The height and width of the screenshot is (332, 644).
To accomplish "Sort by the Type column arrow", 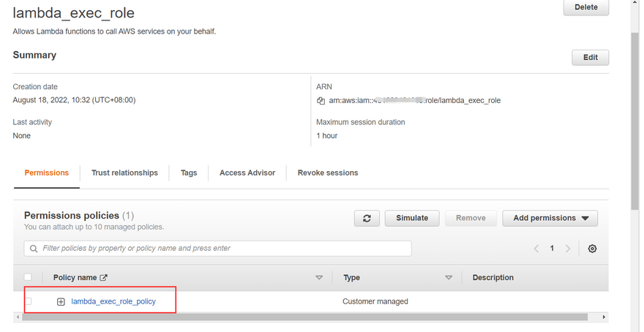I will click(x=449, y=278).
